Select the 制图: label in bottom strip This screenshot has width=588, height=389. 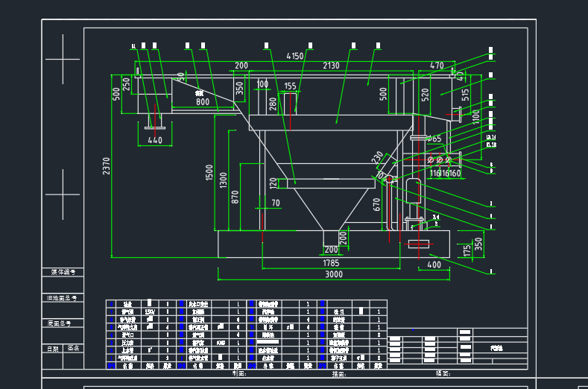pyautogui.click(x=239, y=373)
